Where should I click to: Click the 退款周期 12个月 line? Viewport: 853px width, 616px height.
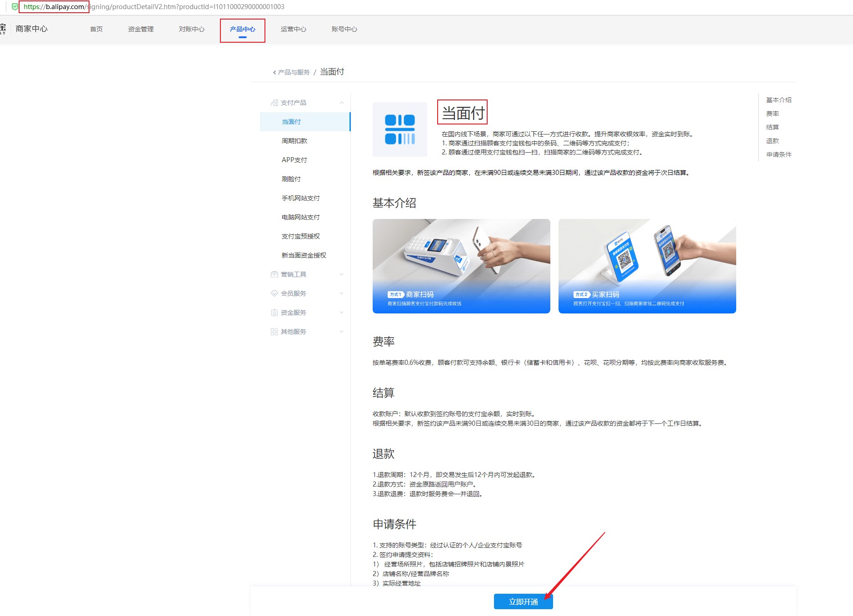tap(455, 475)
